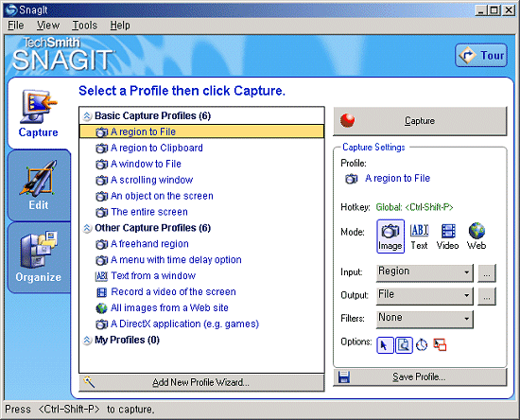Open the Tools menu
The width and height of the screenshot is (520, 420).
(84, 26)
